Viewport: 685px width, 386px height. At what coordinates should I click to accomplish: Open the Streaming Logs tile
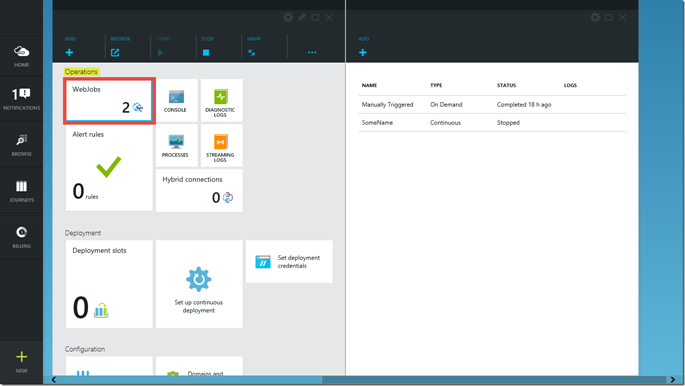click(221, 145)
